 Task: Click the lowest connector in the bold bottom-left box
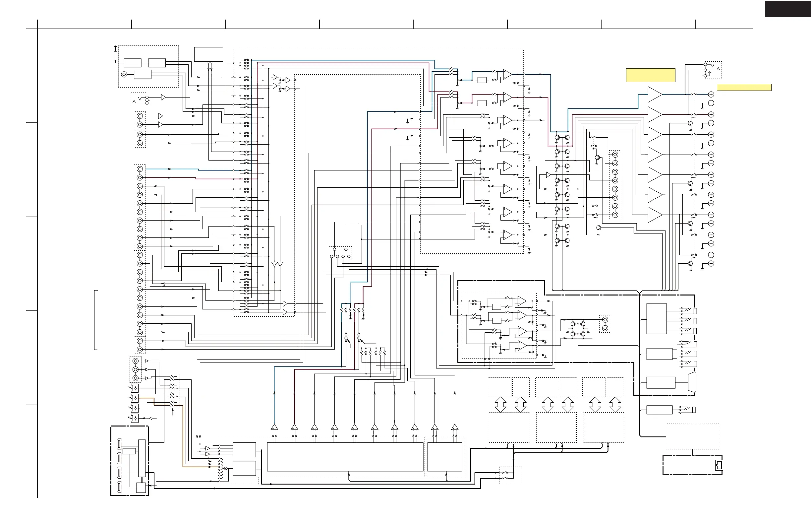coord(119,487)
